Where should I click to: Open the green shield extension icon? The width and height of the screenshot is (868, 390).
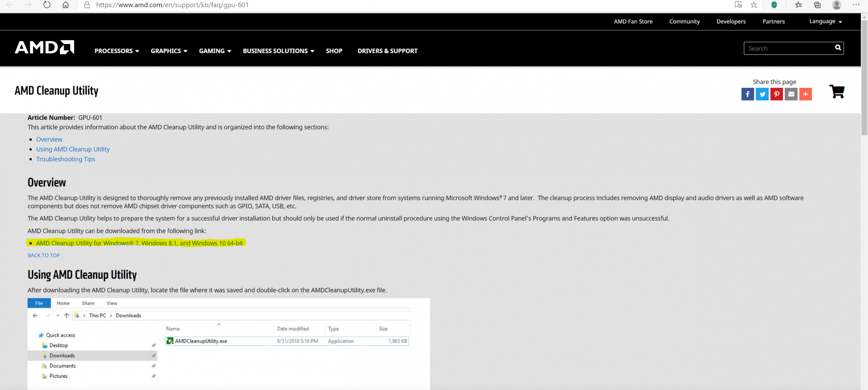pyautogui.click(x=774, y=5)
